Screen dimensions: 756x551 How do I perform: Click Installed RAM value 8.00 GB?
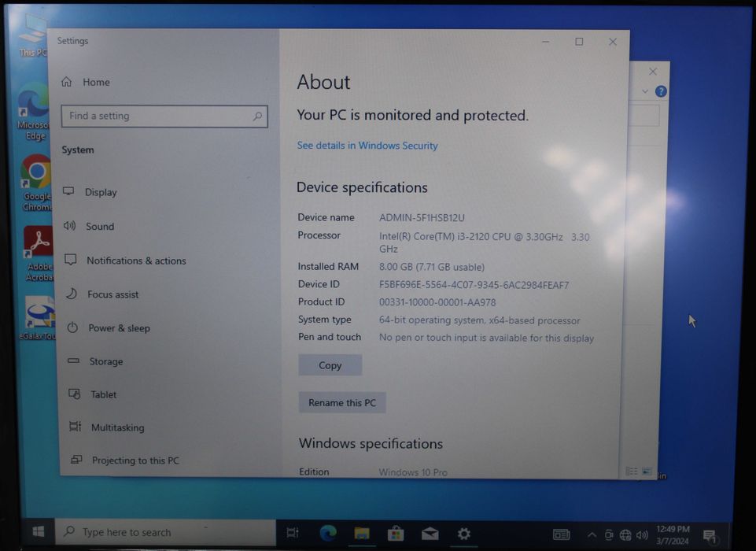pyautogui.click(x=432, y=267)
